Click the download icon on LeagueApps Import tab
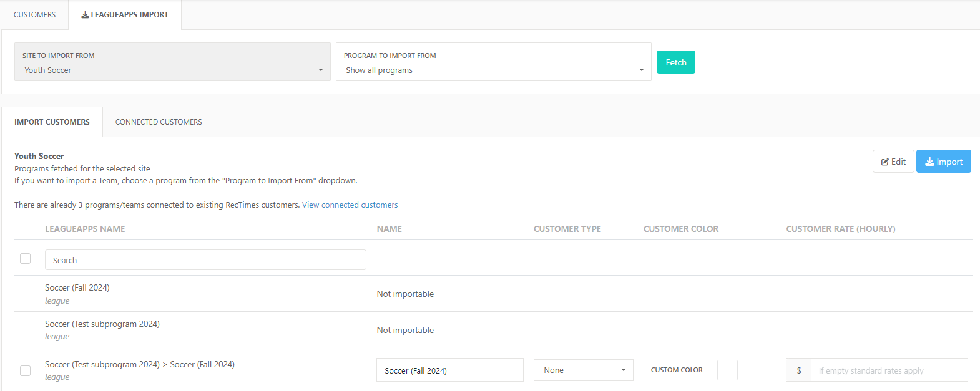The image size is (980, 391). pyautogui.click(x=85, y=15)
